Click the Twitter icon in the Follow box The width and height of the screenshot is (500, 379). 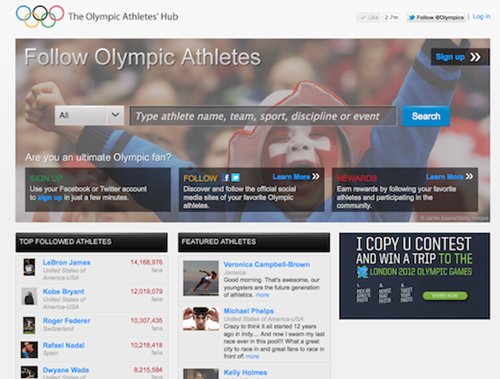point(235,177)
